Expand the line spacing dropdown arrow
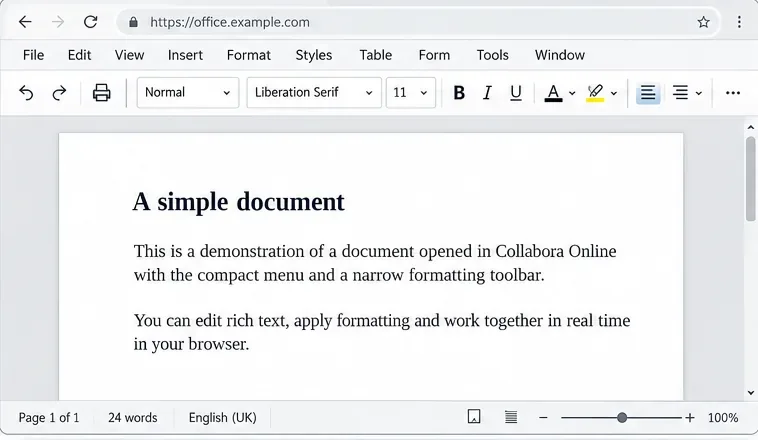 [699, 93]
